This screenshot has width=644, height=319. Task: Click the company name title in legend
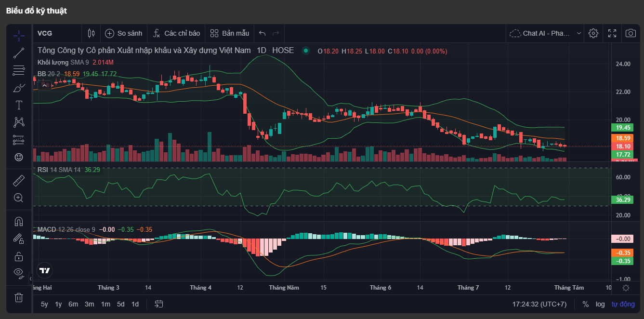tap(145, 50)
